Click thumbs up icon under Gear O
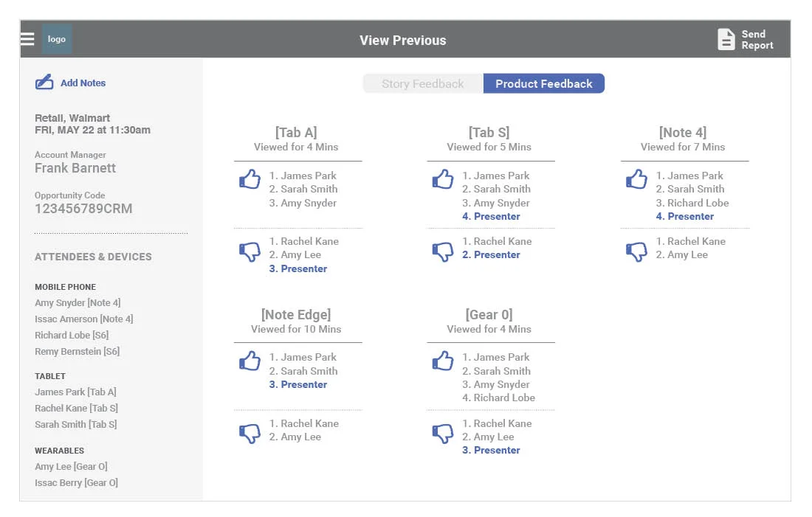The height and width of the screenshot is (517, 812). (x=443, y=361)
